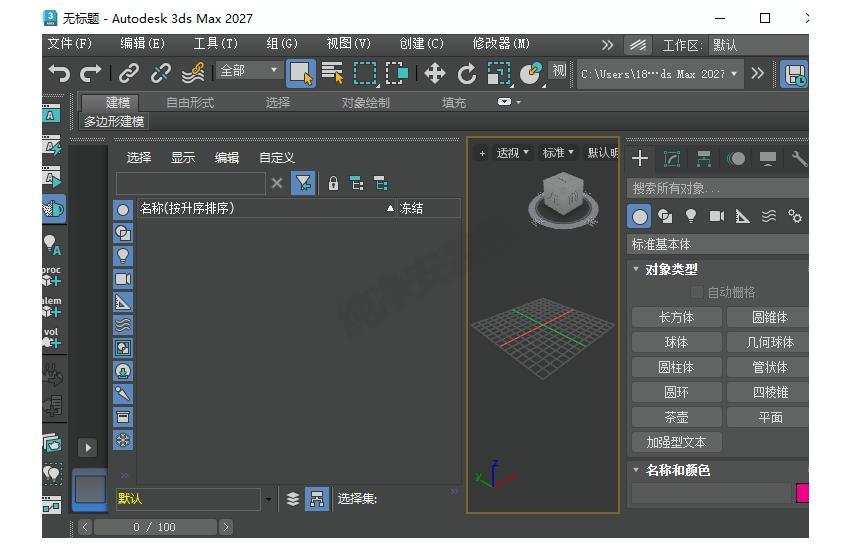Expand the menu bar overflow chevrons
This screenshot has height=545, width=852.
607,45
